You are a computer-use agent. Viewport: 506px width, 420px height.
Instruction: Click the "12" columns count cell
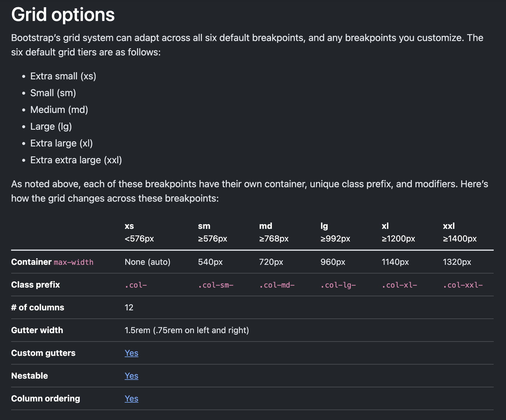[129, 307]
